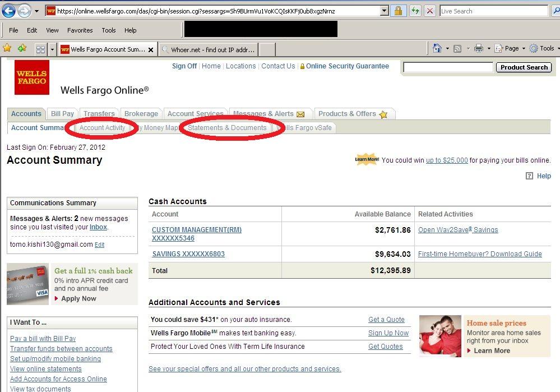
Task: Click the RSS Feeds icon in command bar
Action: coord(457,49)
